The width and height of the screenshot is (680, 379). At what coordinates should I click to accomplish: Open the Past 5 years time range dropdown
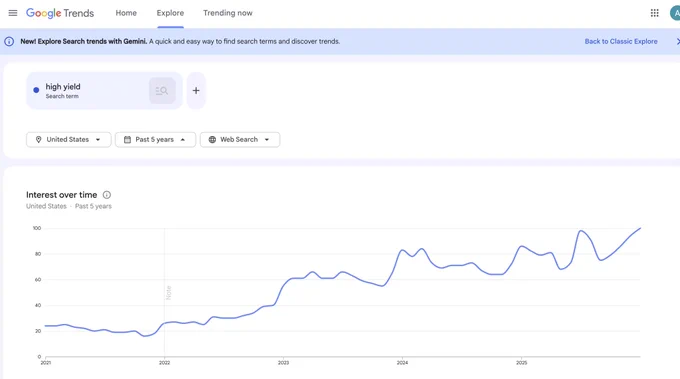point(155,140)
